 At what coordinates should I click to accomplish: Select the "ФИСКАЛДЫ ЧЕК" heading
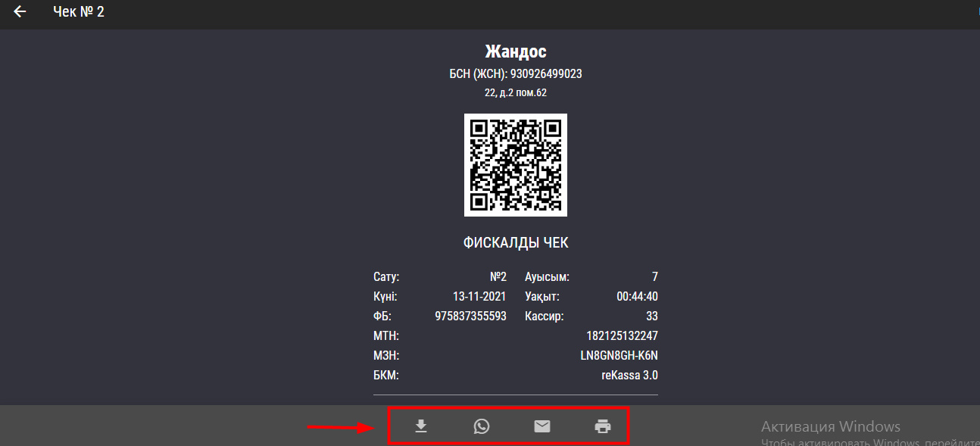pyautogui.click(x=516, y=243)
